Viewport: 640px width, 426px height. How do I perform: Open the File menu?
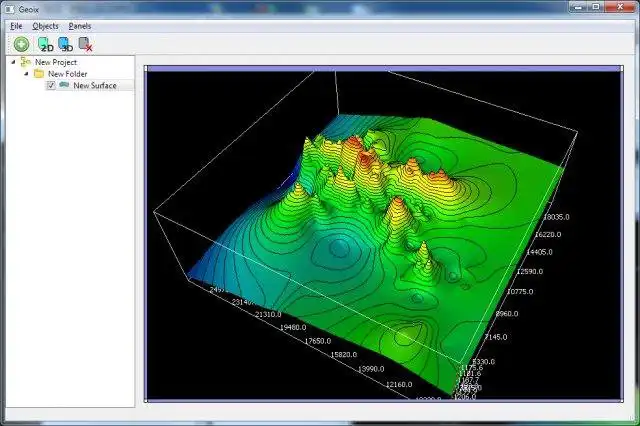tap(16, 26)
